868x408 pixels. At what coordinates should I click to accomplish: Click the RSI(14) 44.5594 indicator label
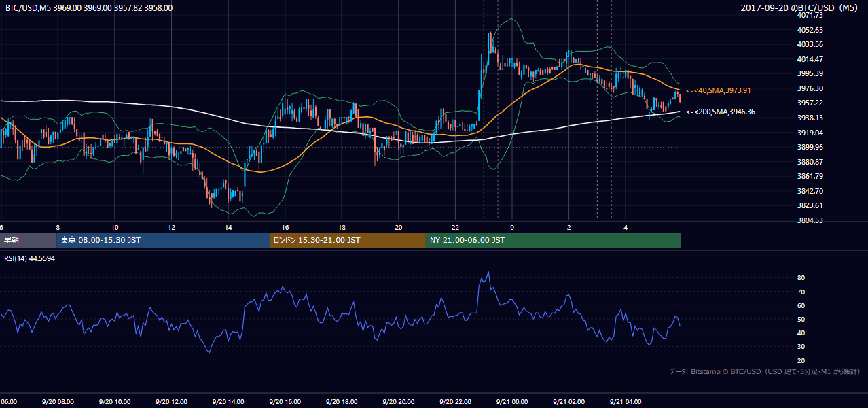point(30,258)
